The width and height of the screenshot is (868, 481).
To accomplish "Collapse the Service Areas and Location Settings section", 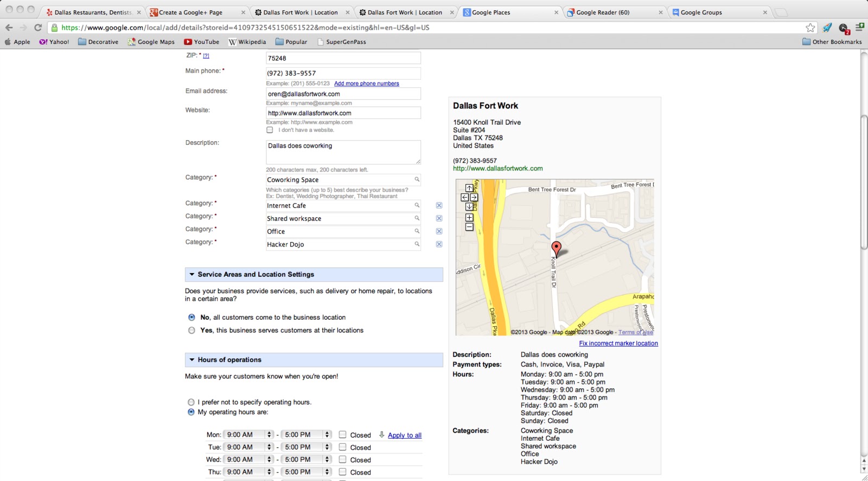I will [x=314, y=275].
